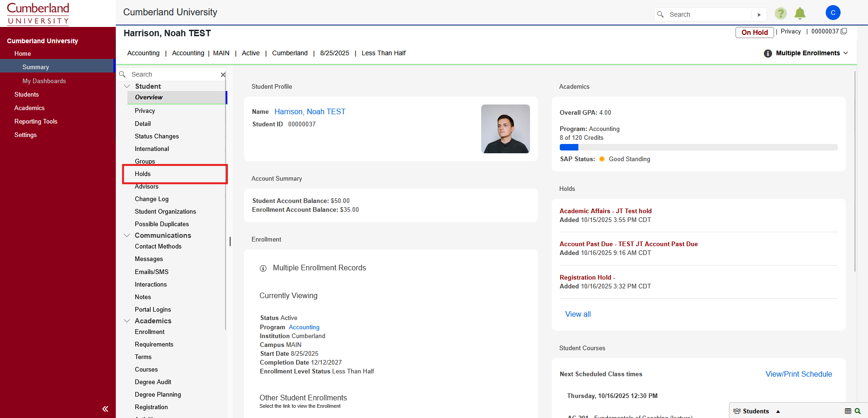This screenshot has height=418, width=868.
Task: Open Change Log
Action: pyautogui.click(x=152, y=199)
